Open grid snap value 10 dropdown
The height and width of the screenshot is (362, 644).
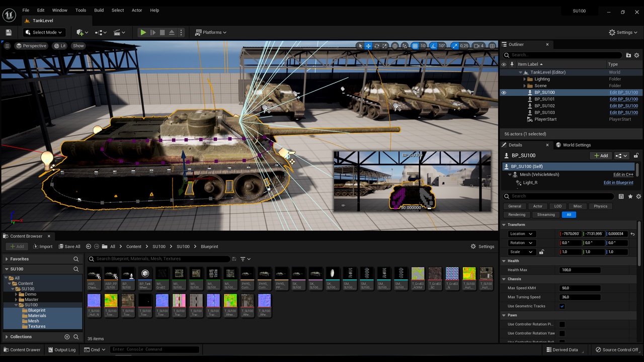click(423, 46)
